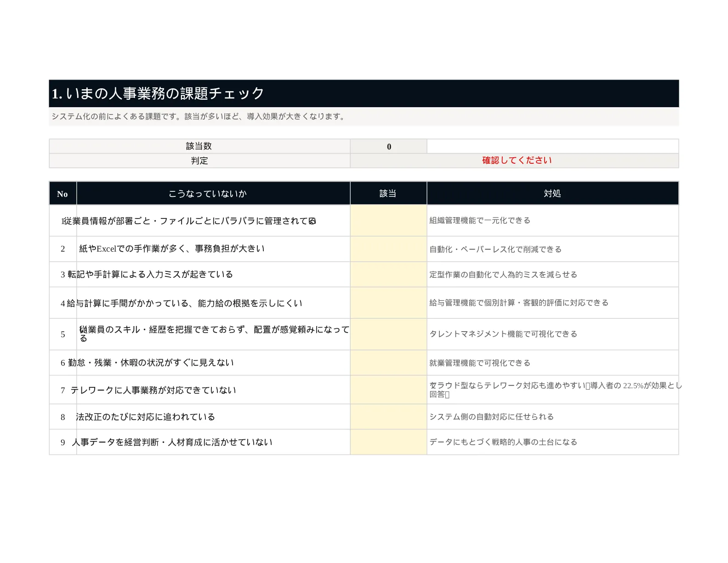This screenshot has width=728, height=563.
Task: Click the '給与計算に手間がかかっている' issue text
Action: point(185,303)
